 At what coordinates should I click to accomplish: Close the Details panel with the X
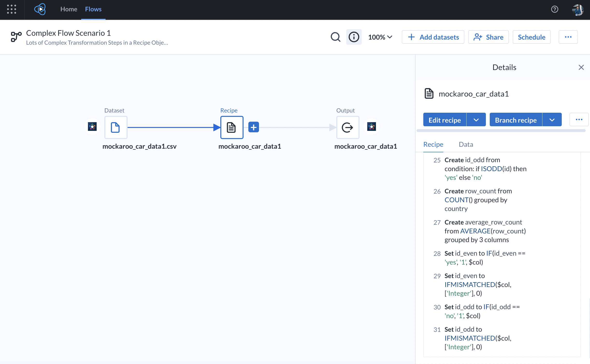point(581,67)
